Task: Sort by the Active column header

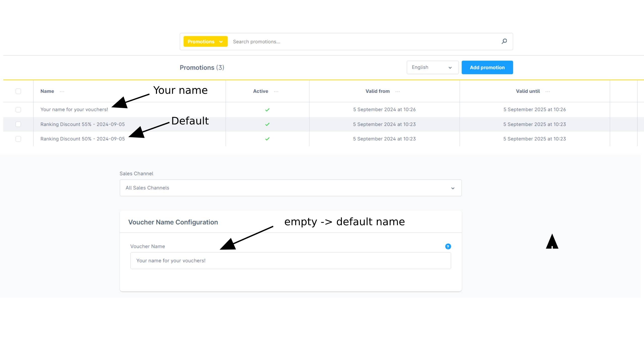Action: [x=261, y=91]
